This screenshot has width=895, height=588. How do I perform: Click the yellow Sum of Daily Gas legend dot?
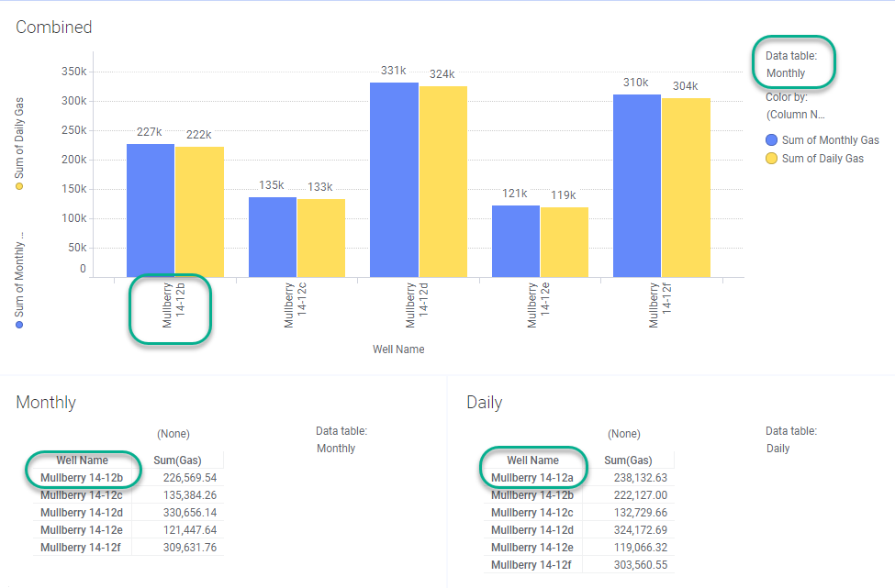771,159
